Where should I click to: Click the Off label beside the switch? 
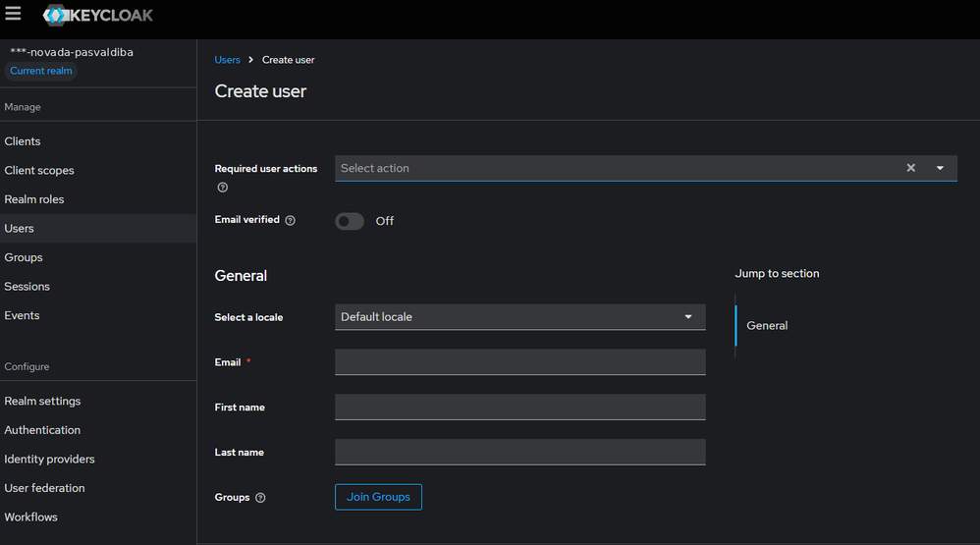tap(384, 221)
